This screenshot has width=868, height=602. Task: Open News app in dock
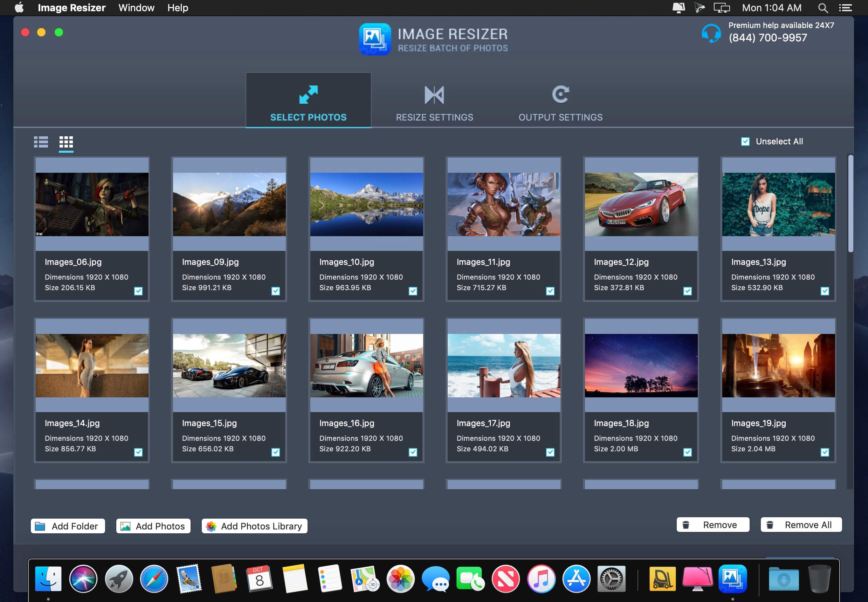tap(506, 579)
